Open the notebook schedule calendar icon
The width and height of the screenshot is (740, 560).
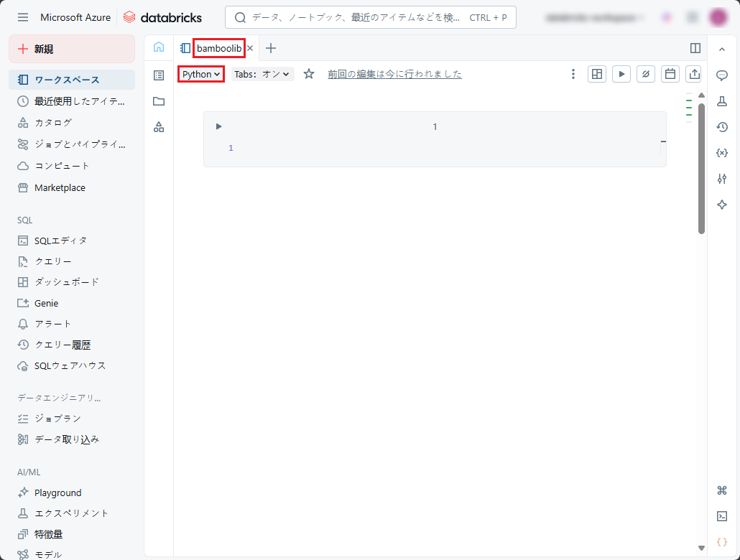point(670,74)
